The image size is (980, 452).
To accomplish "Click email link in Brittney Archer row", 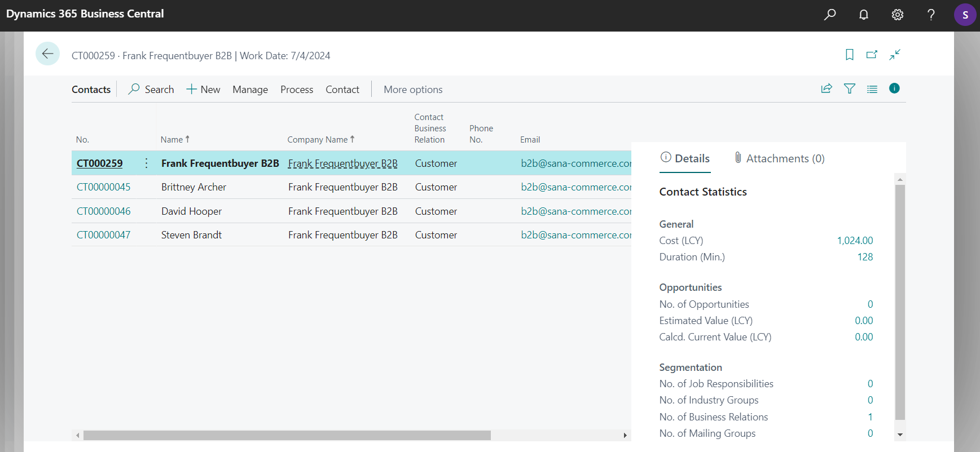I will [576, 187].
